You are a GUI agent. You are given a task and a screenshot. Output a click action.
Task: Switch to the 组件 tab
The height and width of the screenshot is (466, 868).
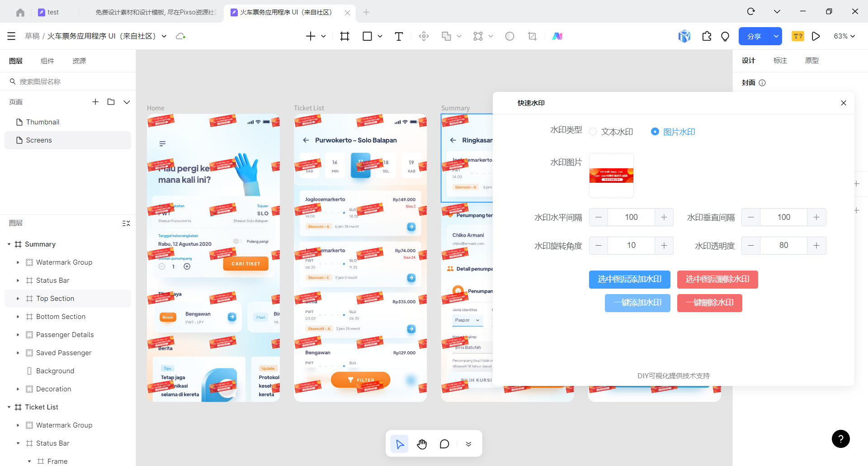[x=47, y=61]
